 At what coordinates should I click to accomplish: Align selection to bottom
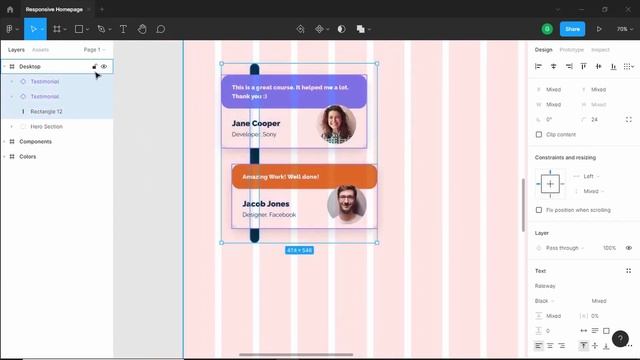pyautogui.click(x=613, y=66)
